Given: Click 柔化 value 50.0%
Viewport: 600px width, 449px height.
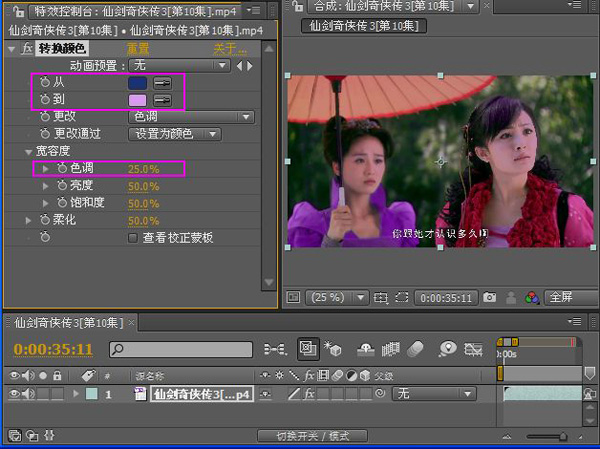Looking at the screenshot, I should [143, 221].
